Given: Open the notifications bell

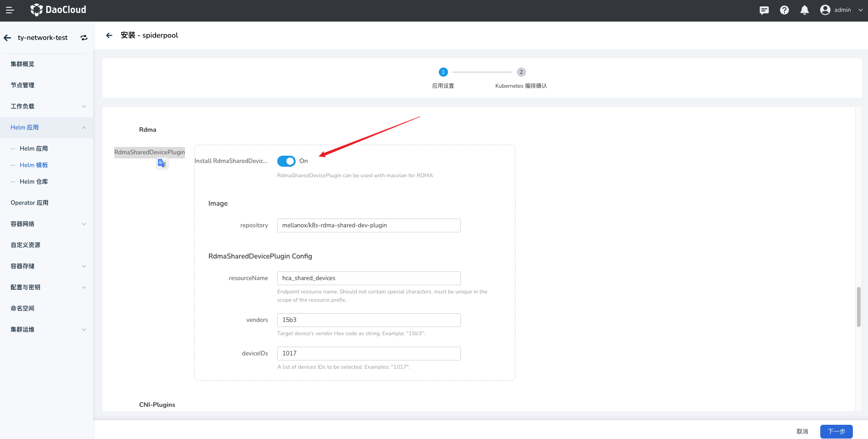Looking at the screenshot, I should point(804,10).
